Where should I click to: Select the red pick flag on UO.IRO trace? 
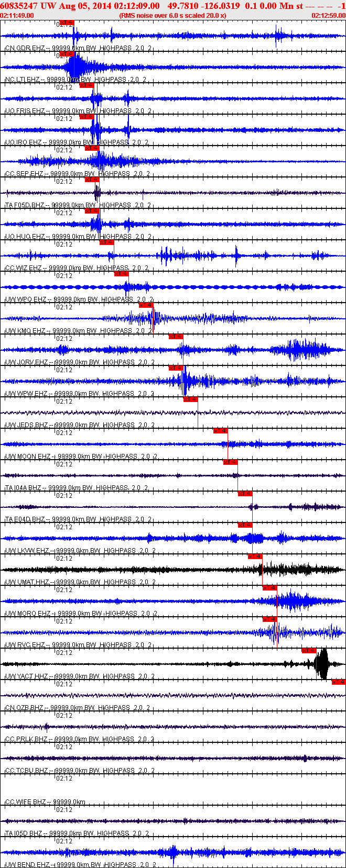click(87, 117)
